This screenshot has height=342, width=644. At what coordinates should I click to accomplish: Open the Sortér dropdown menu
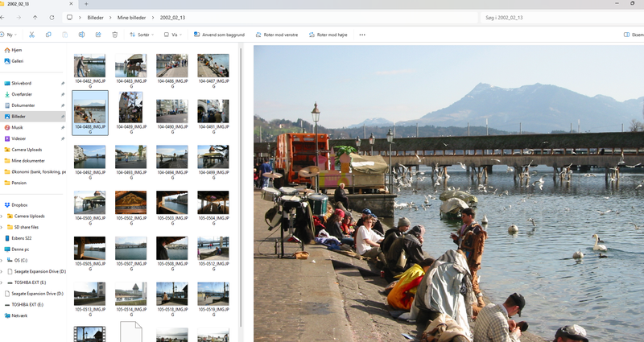click(x=142, y=35)
